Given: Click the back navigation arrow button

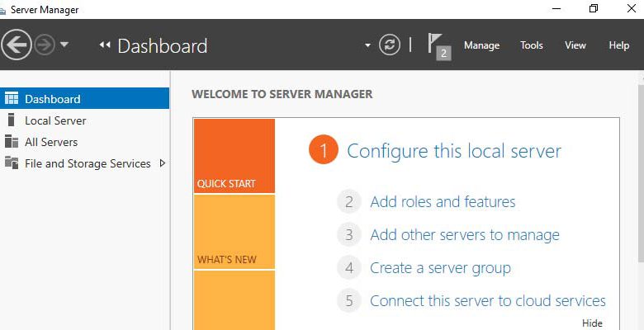Looking at the screenshot, I should tap(16, 45).
